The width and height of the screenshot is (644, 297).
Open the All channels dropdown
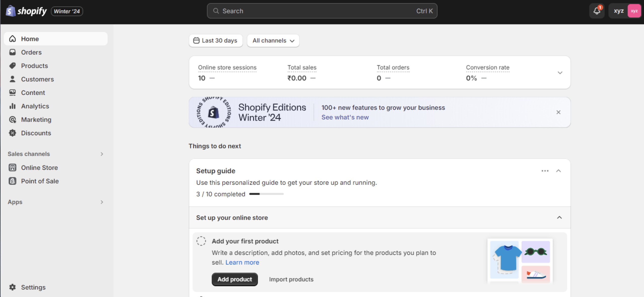coord(273,41)
